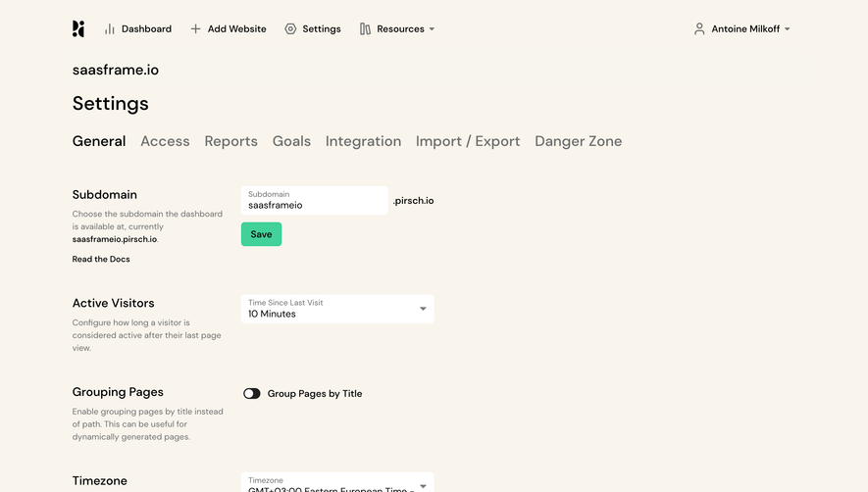
Task: Click the saasframeio.pirsch.io bold text
Action: pyautogui.click(x=115, y=239)
